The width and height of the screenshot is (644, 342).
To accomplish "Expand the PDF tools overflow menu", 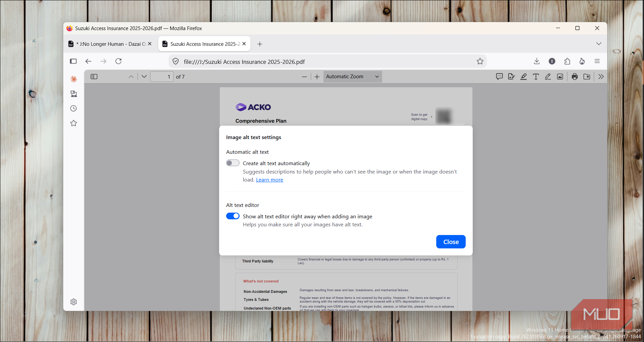I will (601, 77).
